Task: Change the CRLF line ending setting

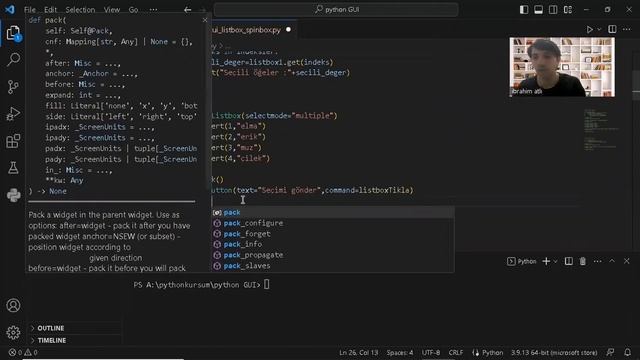Action: 456,353
